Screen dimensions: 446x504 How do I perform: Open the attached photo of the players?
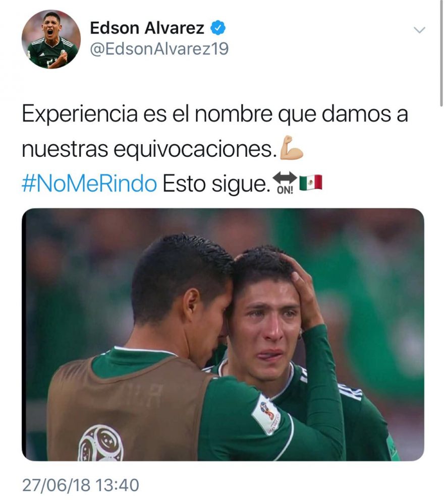pos(222,334)
